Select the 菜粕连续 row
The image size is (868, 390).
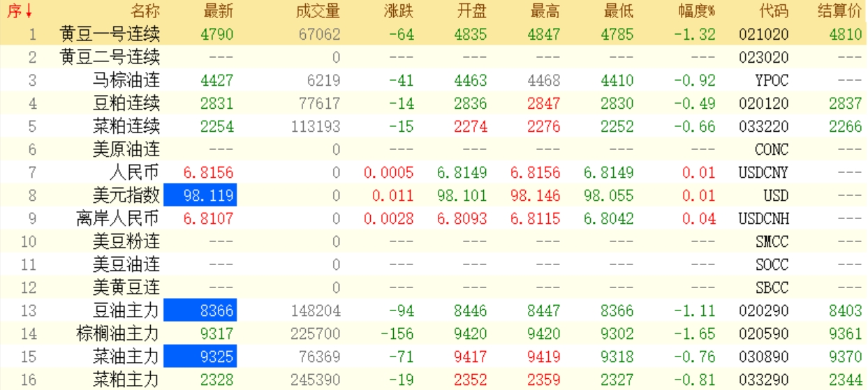126,126
